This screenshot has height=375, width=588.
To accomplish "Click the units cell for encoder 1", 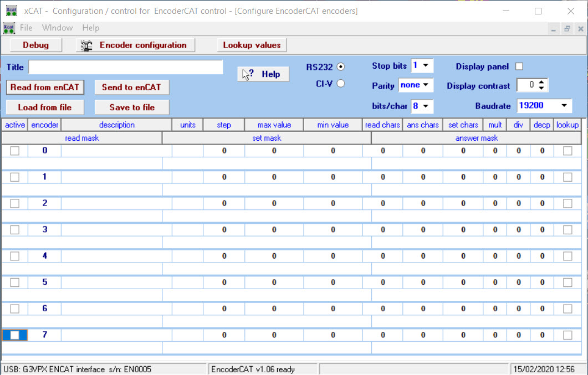I will (x=187, y=177).
